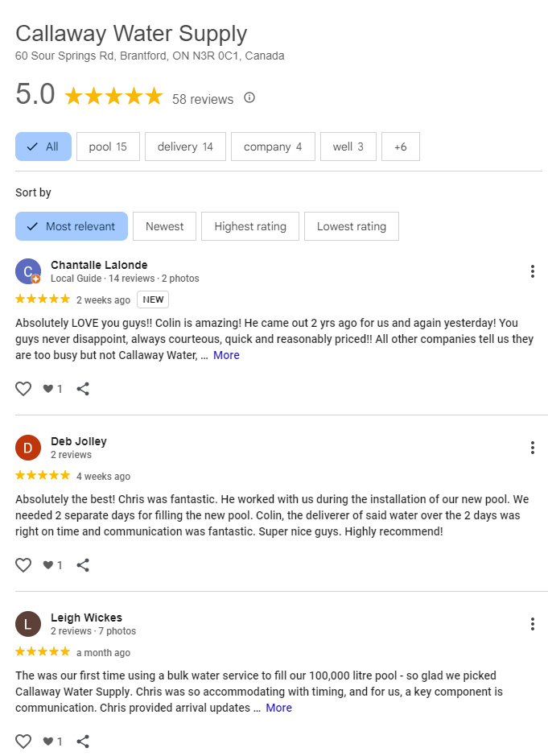Screen dimensions: 548x756
Task: Toggle the All reviews filter chip
Action: click(x=43, y=147)
